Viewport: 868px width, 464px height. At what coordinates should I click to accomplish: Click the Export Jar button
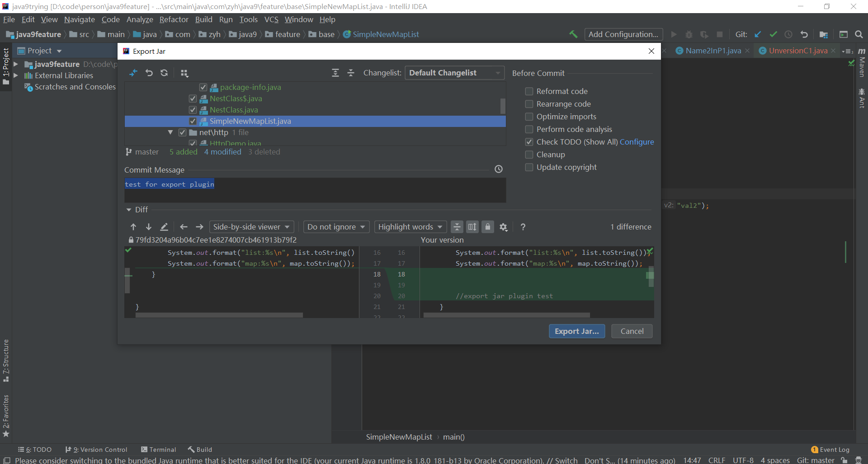click(x=576, y=331)
